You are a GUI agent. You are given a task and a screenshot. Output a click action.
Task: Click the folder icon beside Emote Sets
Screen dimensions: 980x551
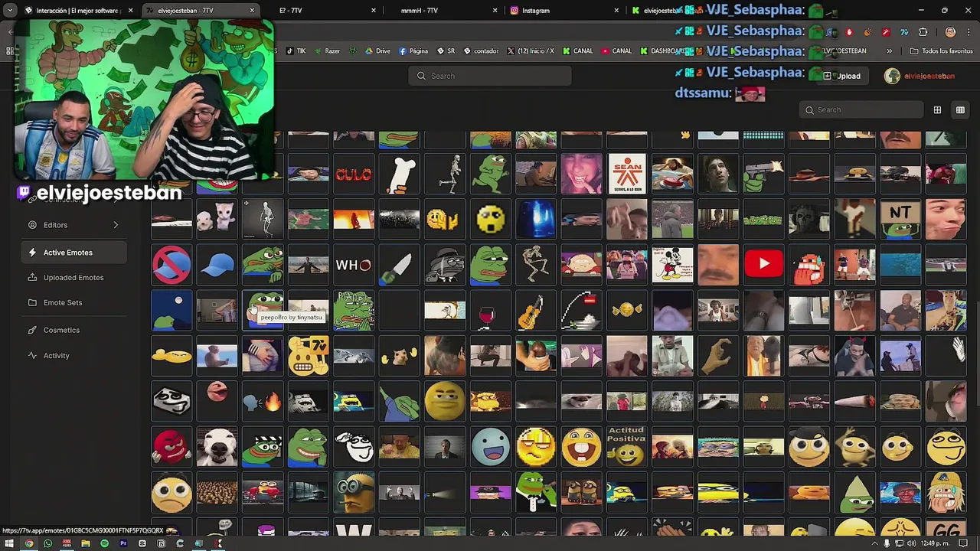[x=32, y=302]
